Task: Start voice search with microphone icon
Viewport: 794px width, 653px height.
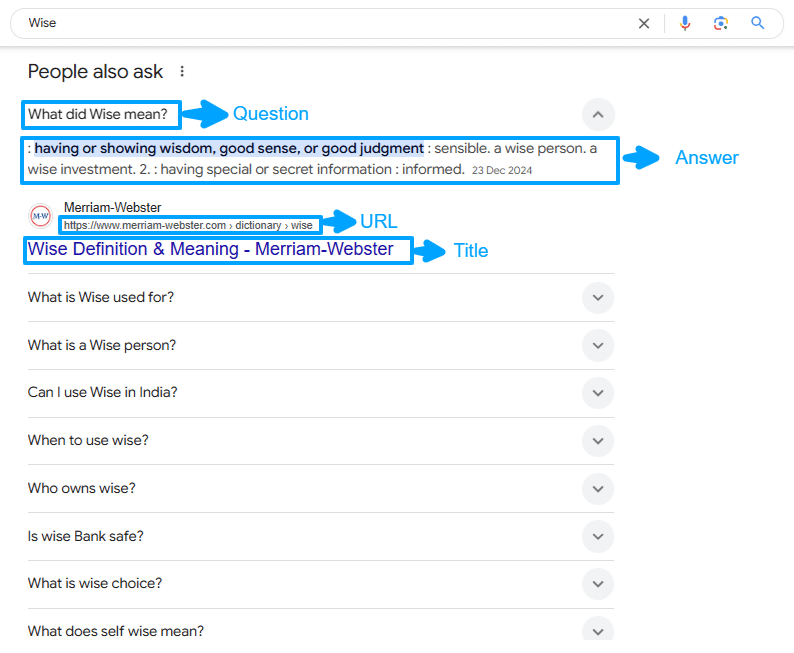Action: (685, 23)
